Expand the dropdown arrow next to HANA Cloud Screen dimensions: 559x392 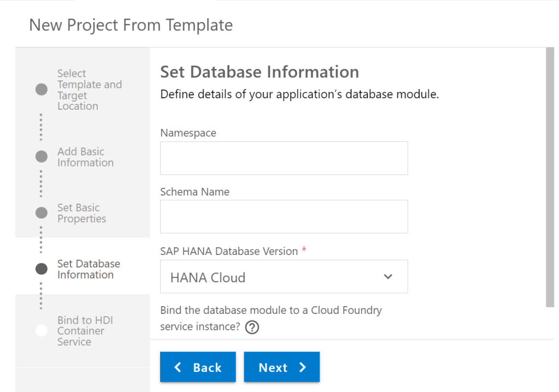pyautogui.click(x=388, y=277)
